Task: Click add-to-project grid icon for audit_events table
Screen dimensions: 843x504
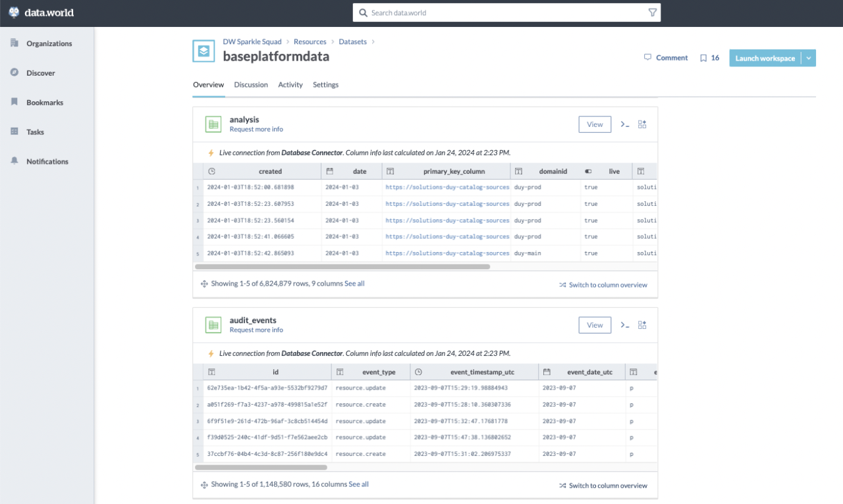Action: point(642,325)
